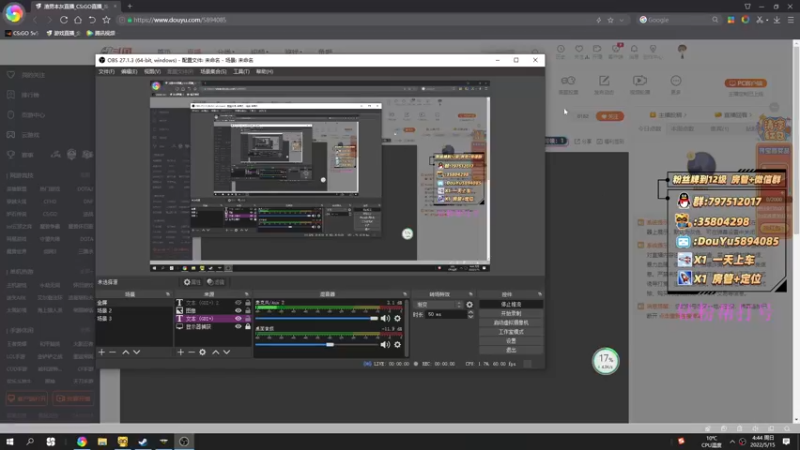Toggle lock on highlighted 文本 (GDI+) source
Image resolution: width=800 pixels, height=450 pixels.
247,318
